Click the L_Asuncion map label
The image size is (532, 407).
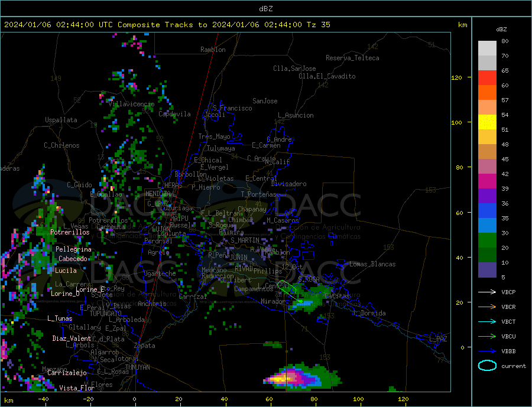[296, 115]
